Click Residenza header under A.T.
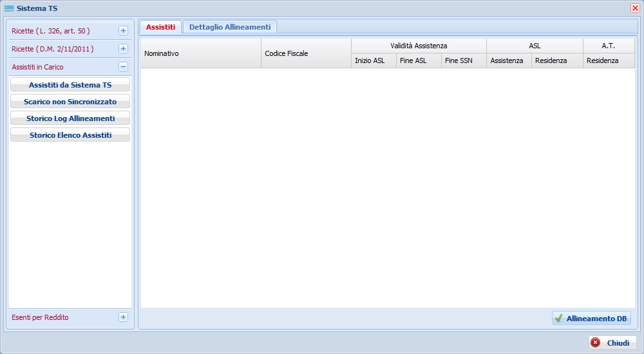Screen dimensions: 644x354 click(609, 61)
